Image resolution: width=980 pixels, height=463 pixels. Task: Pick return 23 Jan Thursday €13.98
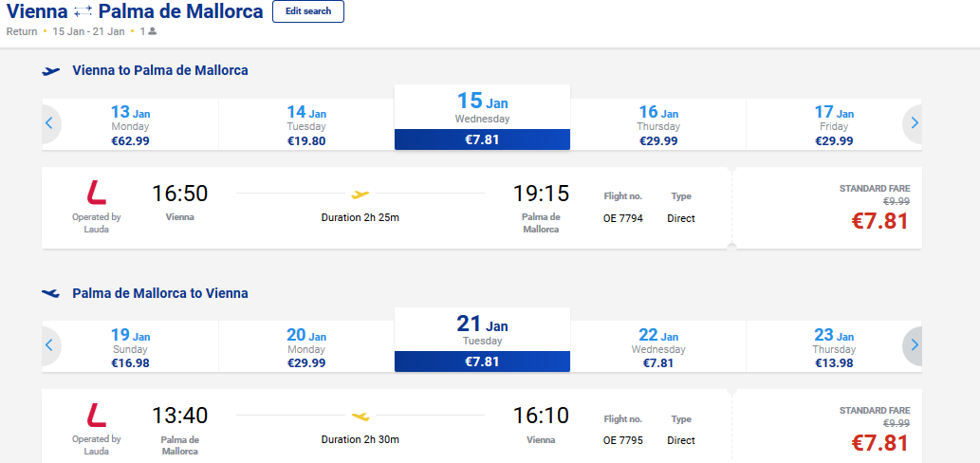(825, 347)
